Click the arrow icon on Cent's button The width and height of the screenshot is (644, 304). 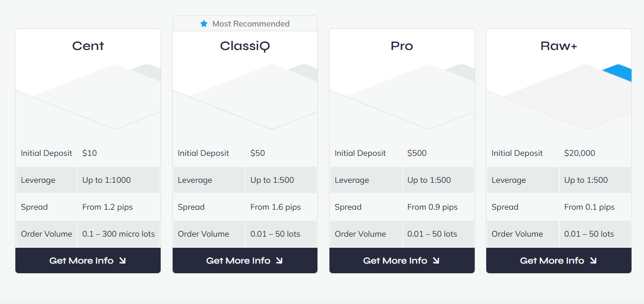point(122,261)
